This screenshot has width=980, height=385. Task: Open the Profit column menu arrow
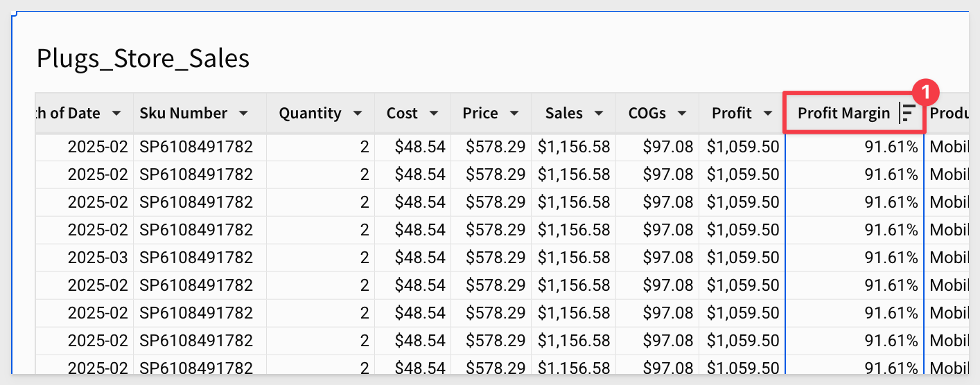coord(767,113)
